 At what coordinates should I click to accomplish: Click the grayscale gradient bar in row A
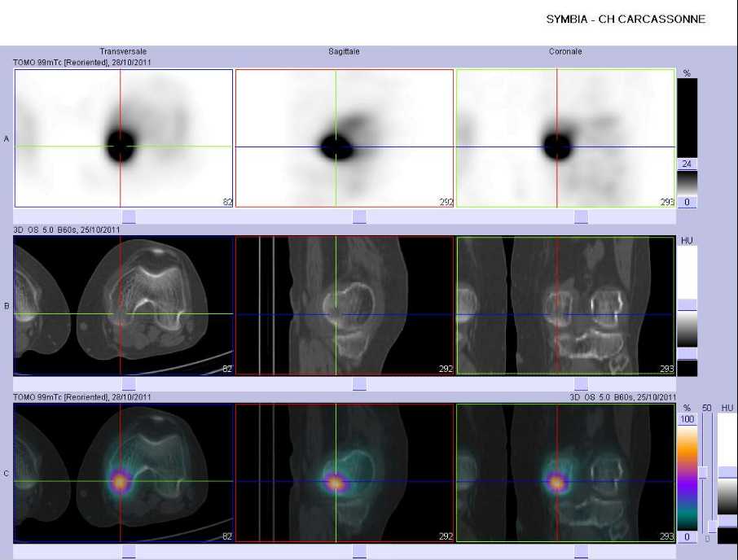click(x=687, y=183)
